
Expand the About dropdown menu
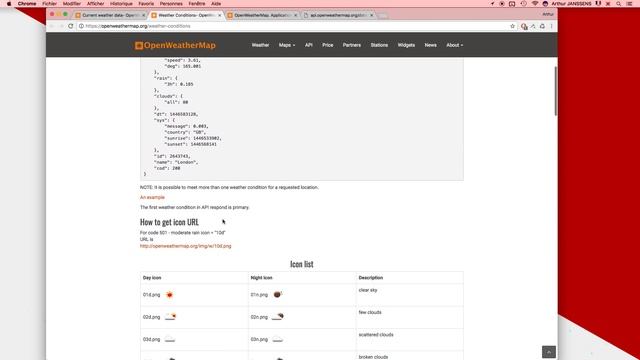454,45
